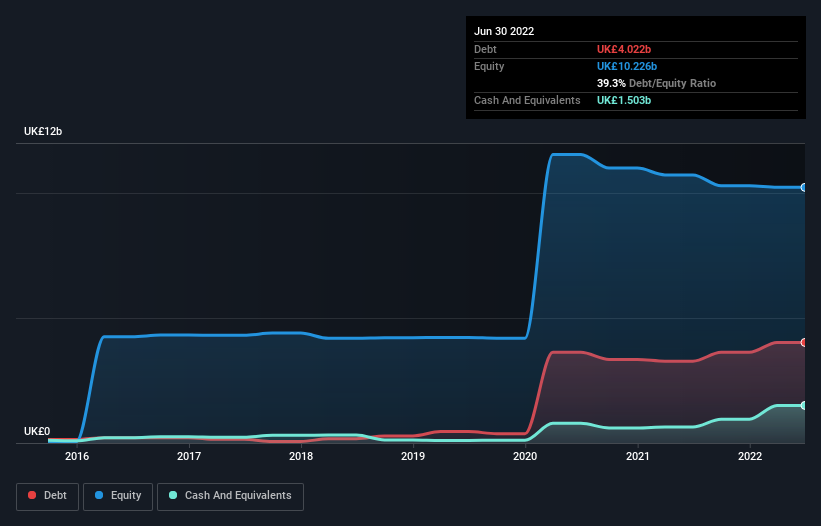Toggle the Equity legend button

pos(118,496)
